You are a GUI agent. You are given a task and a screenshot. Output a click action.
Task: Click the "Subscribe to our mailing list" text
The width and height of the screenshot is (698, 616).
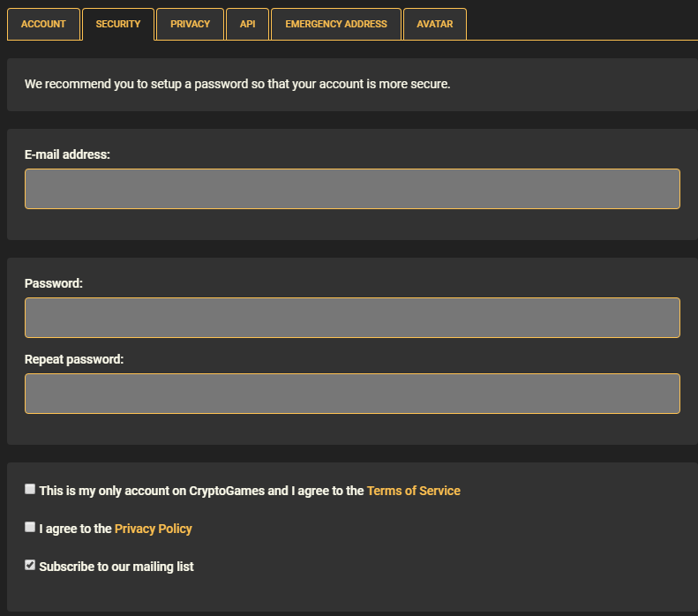(116, 567)
